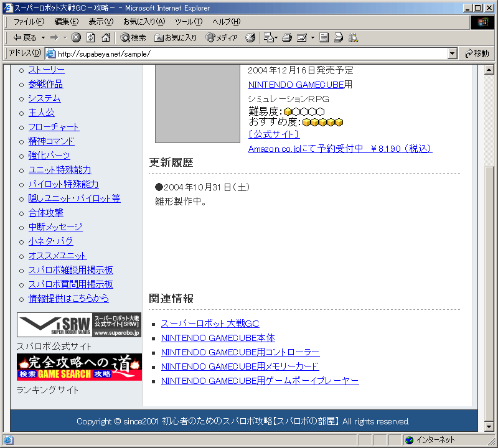Open the お気に入り favorites toolbar button
498x448 pixels.
[176, 38]
